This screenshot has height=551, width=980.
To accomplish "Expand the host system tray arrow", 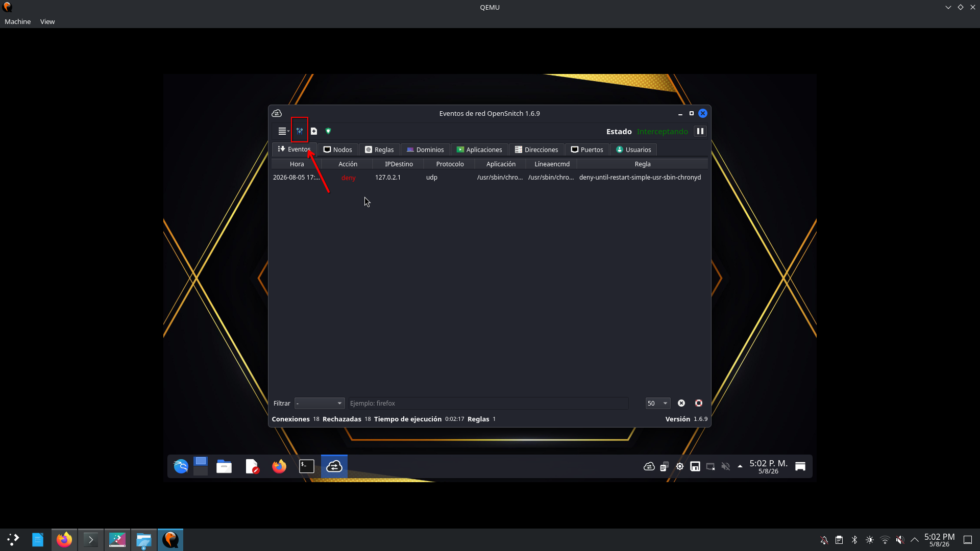I will coord(915,540).
